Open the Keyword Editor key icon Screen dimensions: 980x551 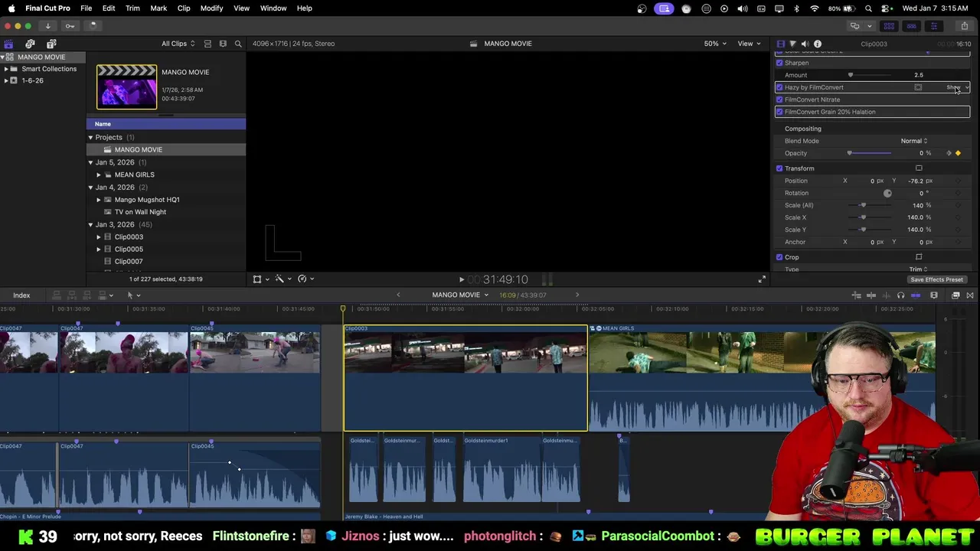coord(70,26)
